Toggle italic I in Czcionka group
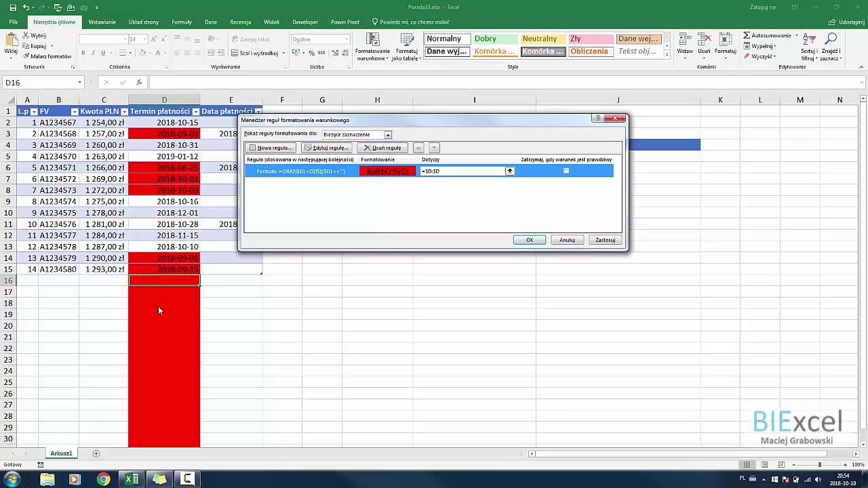Image resolution: width=868 pixels, height=488 pixels. tap(94, 53)
